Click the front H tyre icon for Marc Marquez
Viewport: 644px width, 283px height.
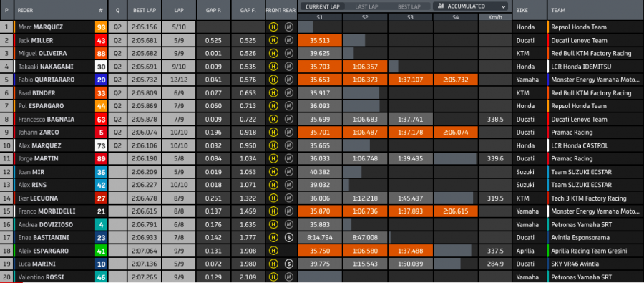tap(273, 27)
